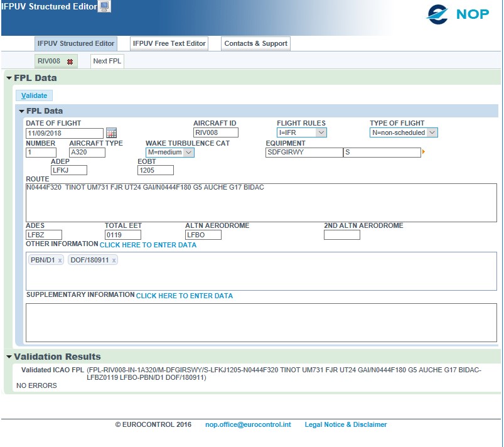The image size is (504, 447).
Task: Click the Number input field
Action: tap(41, 152)
